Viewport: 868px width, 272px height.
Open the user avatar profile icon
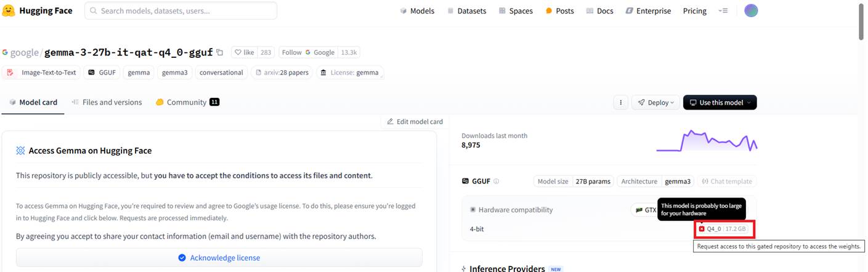pyautogui.click(x=750, y=10)
